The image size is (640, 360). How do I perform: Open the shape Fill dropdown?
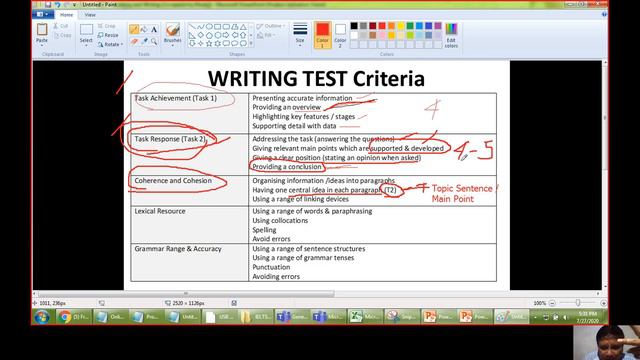(265, 36)
